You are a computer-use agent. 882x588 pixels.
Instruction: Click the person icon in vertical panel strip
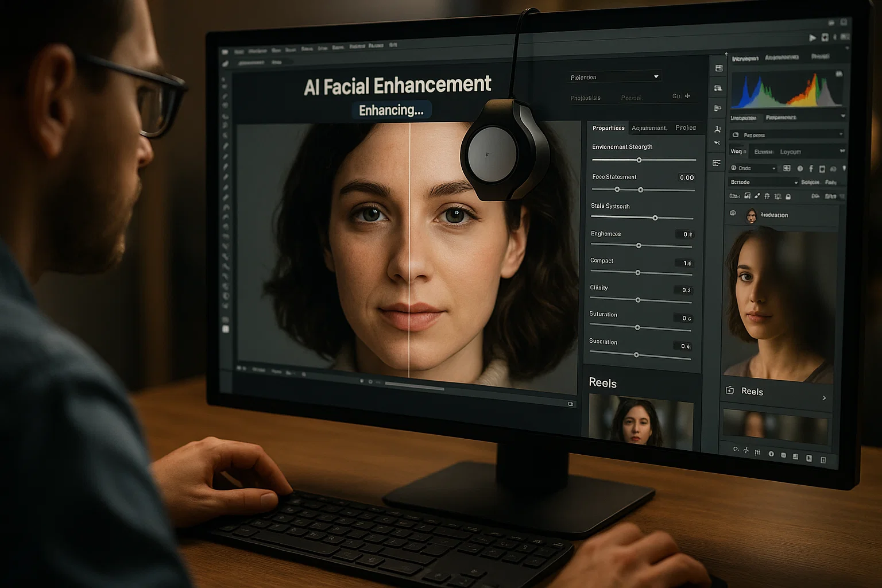[717, 130]
